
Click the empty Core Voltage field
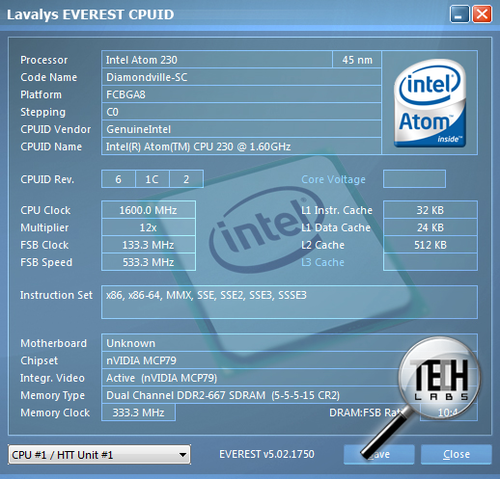[x=414, y=179]
